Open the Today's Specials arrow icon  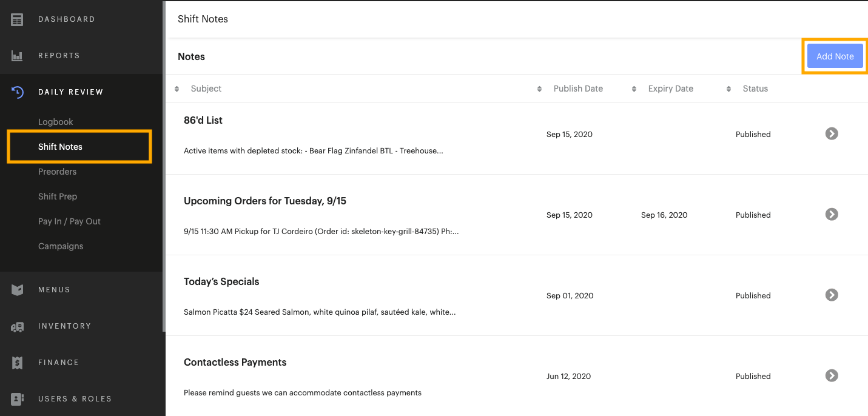832,295
